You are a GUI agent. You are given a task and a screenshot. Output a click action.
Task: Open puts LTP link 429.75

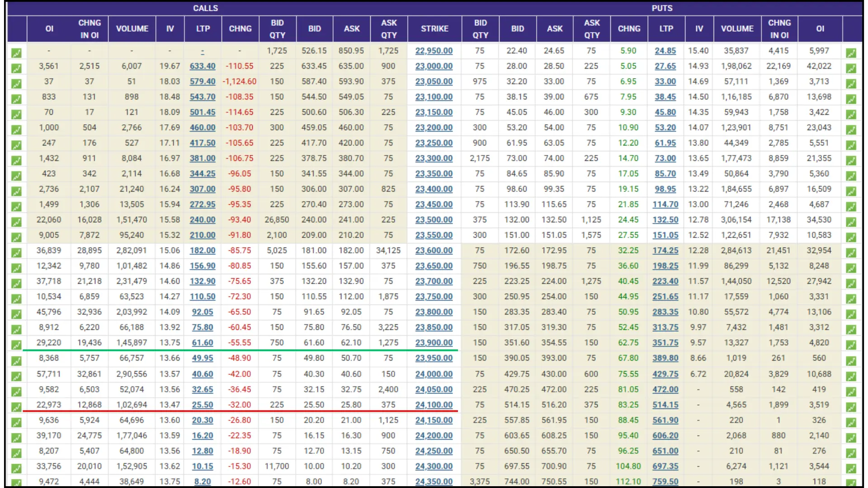point(665,374)
